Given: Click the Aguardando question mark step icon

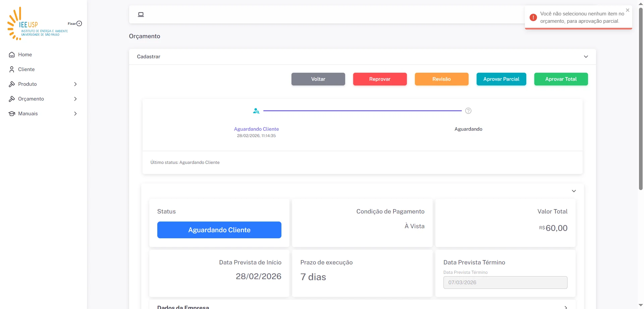Looking at the screenshot, I should (468, 111).
